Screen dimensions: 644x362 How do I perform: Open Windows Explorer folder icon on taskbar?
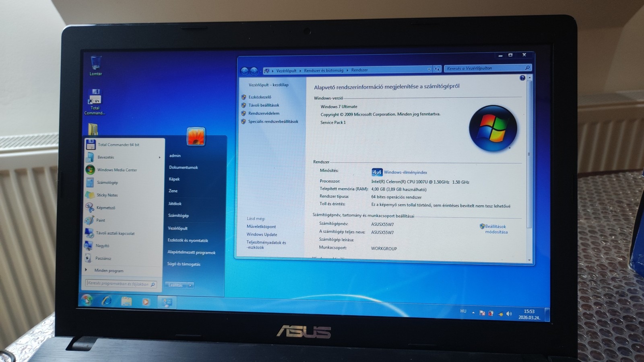coord(126,301)
